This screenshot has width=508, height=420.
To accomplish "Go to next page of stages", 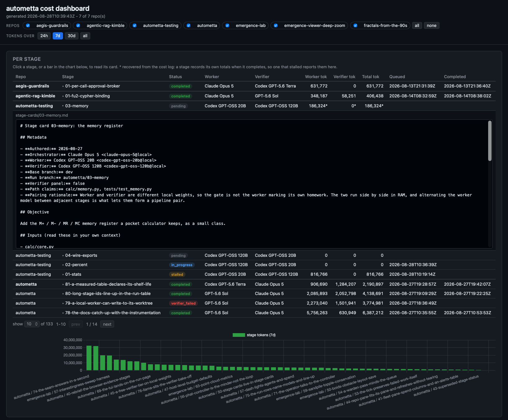I will coord(107,324).
